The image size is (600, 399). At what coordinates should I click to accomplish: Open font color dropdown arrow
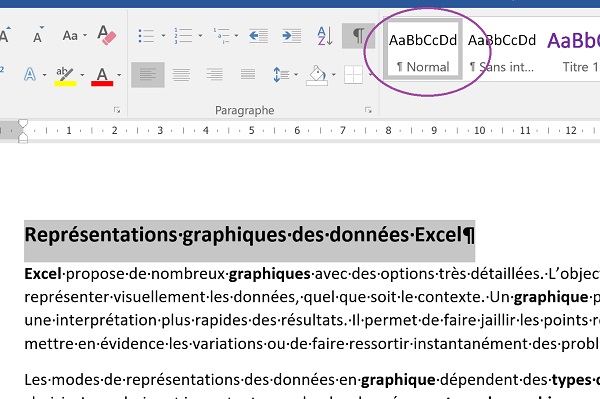pos(119,75)
